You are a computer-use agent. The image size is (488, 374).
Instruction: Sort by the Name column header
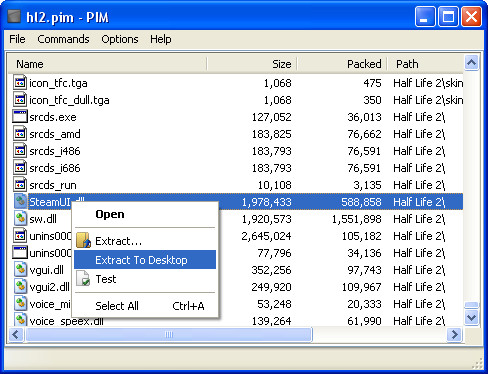107,64
